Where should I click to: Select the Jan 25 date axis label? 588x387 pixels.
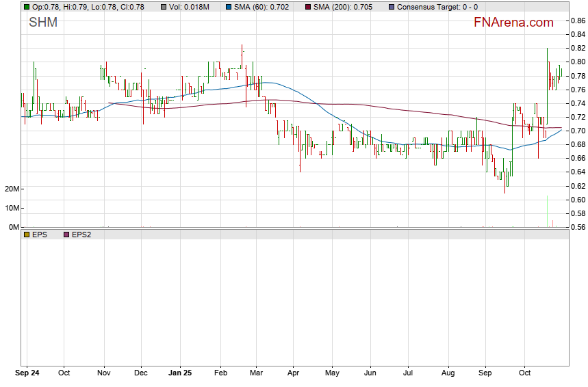click(181, 373)
